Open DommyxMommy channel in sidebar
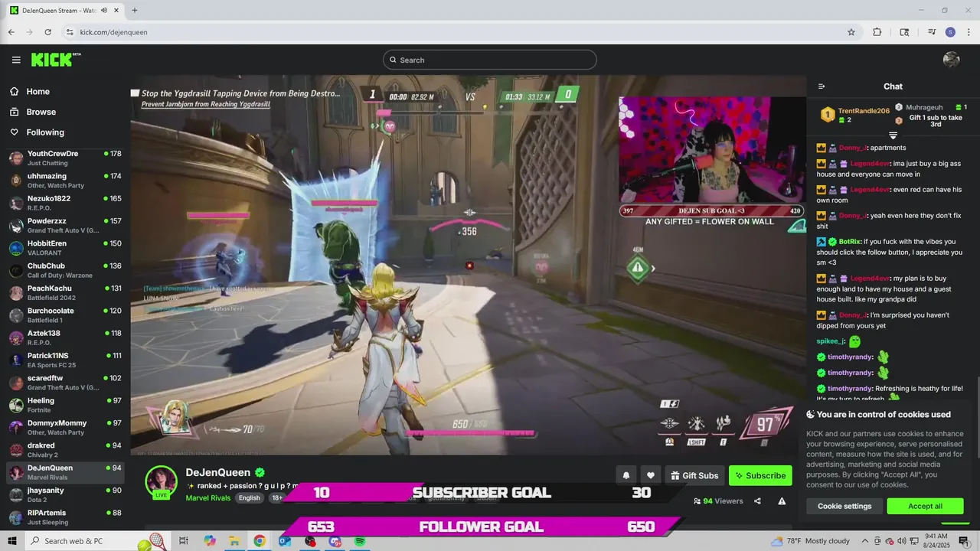Screen dimensions: 980x551 [65, 428]
